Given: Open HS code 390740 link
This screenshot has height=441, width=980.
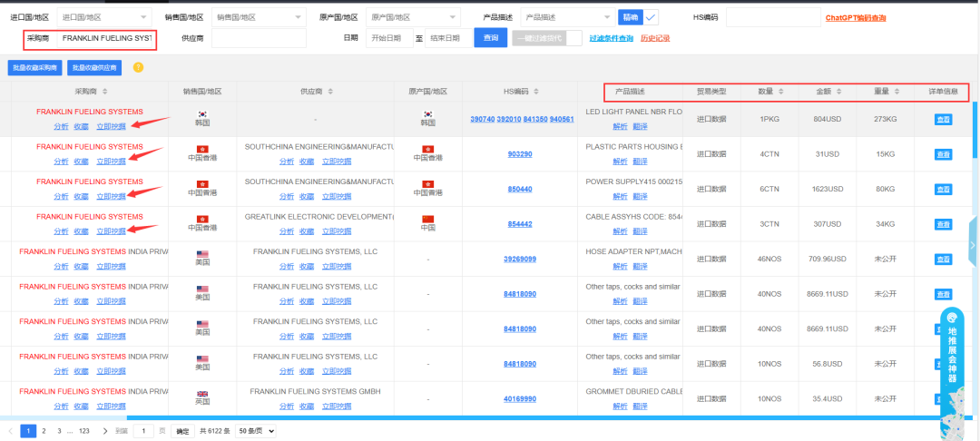Looking at the screenshot, I should pos(482,119).
